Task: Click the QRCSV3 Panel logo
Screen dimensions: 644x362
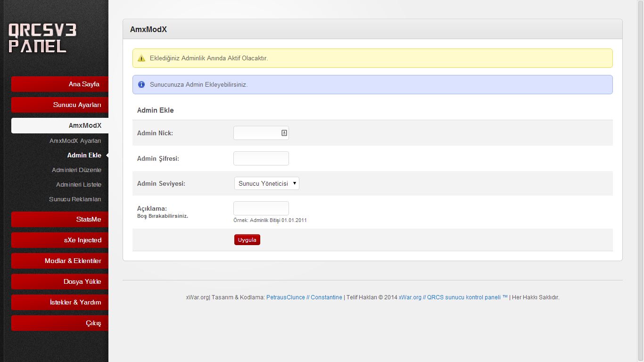Action: (42, 38)
